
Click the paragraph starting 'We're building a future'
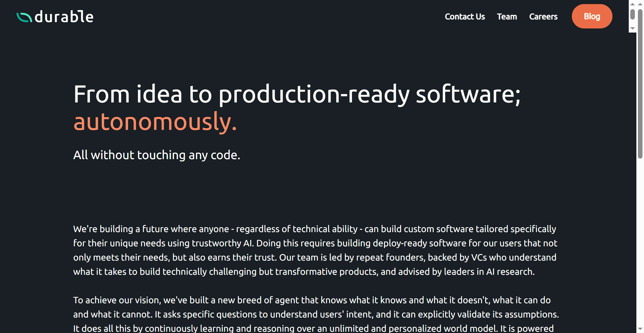pos(315,250)
